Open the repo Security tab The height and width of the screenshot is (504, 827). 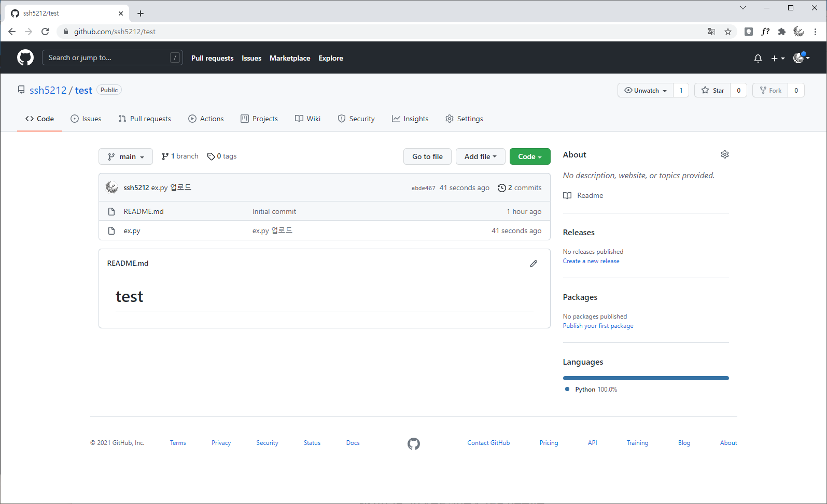pos(356,119)
